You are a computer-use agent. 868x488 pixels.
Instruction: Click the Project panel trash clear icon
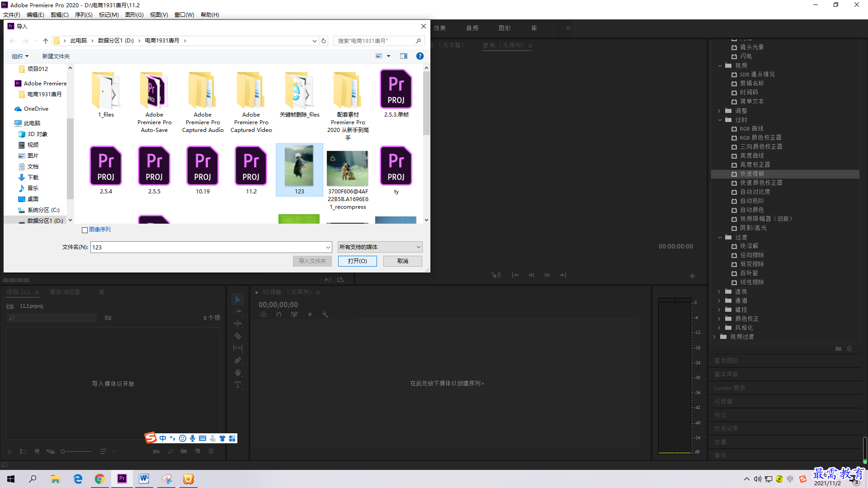(x=211, y=451)
